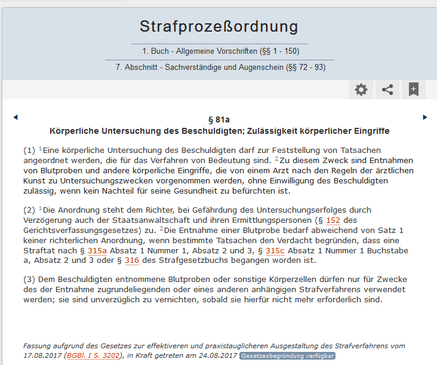
Task: Go to the previous paragraph using left arrow
Action: coord(15,117)
